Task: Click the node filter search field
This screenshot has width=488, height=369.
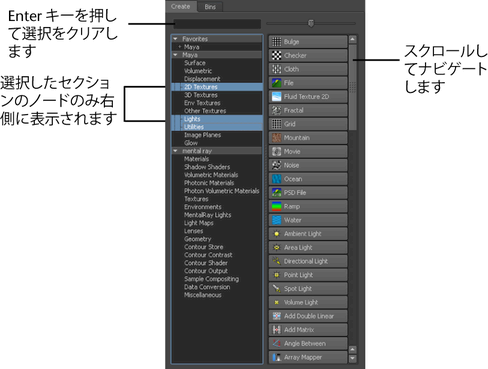Action: [217, 24]
